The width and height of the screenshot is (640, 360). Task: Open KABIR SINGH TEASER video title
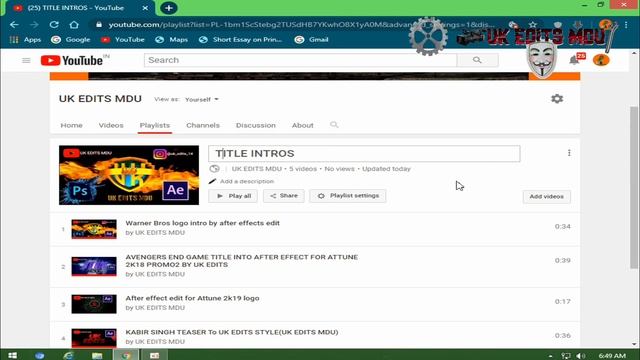point(232,332)
